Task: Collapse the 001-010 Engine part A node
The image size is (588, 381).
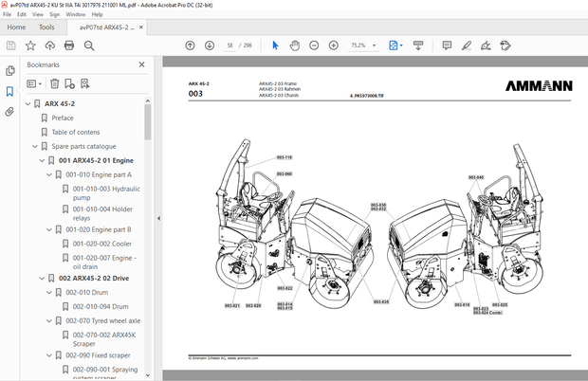Action: (x=49, y=175)
